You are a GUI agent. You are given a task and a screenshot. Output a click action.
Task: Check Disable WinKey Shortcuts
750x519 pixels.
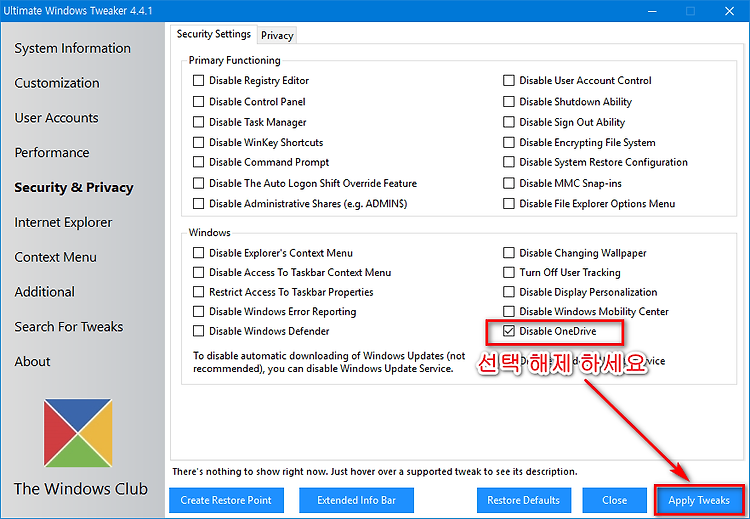coord(198,142)
